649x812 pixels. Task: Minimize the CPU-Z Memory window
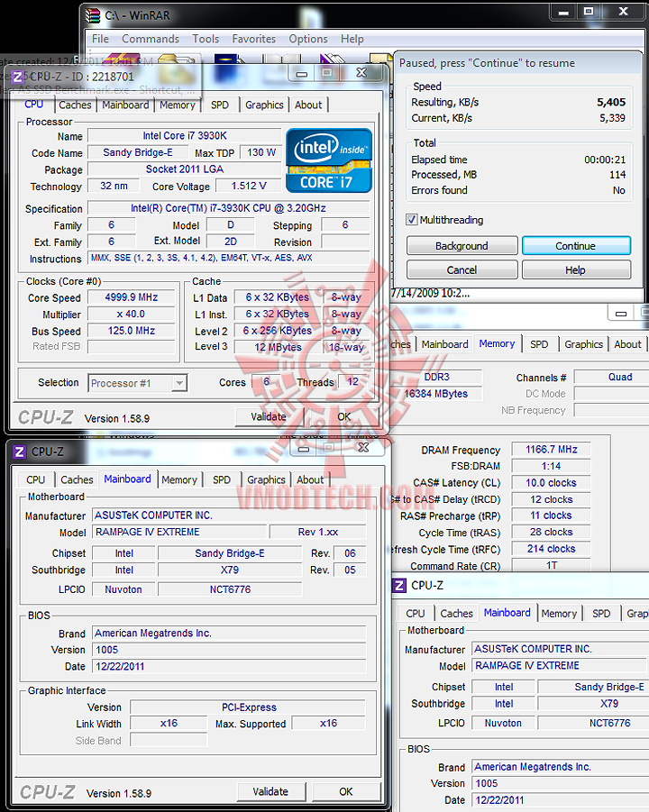pos(621,314)
